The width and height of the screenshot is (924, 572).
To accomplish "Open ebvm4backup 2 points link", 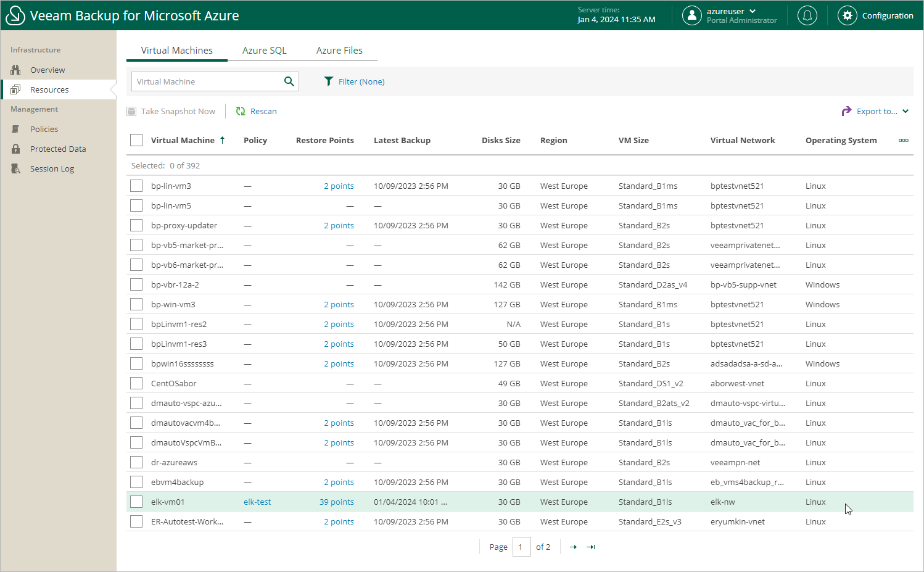I will (339, 482).
